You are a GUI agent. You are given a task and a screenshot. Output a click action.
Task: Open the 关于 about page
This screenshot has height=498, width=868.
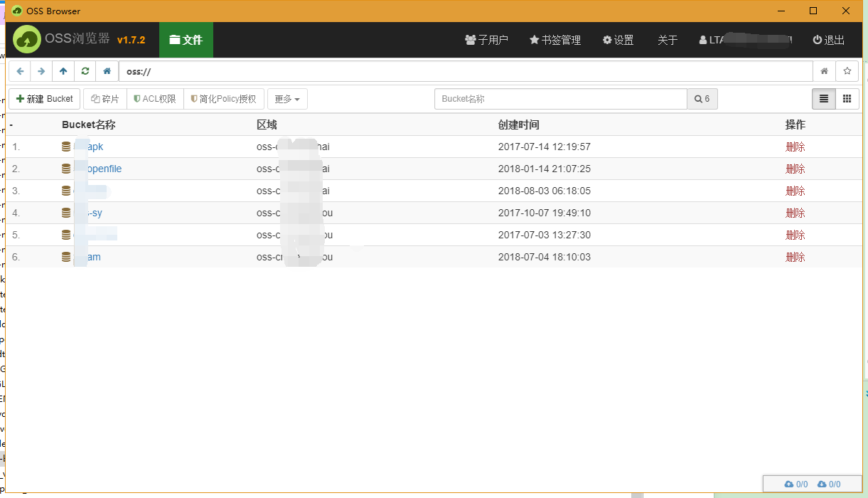tap(668, 40)
